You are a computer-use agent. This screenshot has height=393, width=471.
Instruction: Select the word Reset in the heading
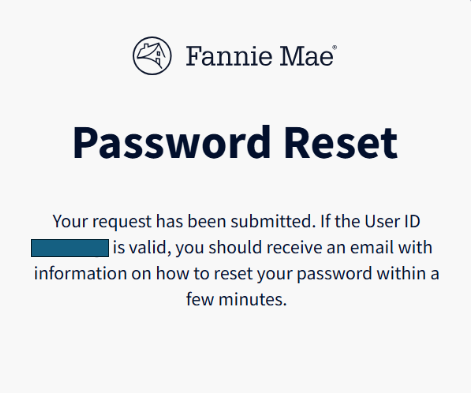tap(341, 143)
